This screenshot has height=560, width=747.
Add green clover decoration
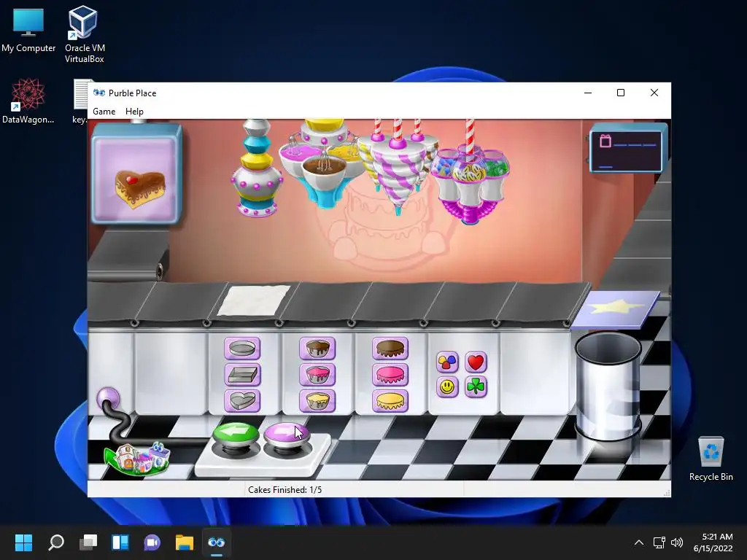(x=476, y=386)
